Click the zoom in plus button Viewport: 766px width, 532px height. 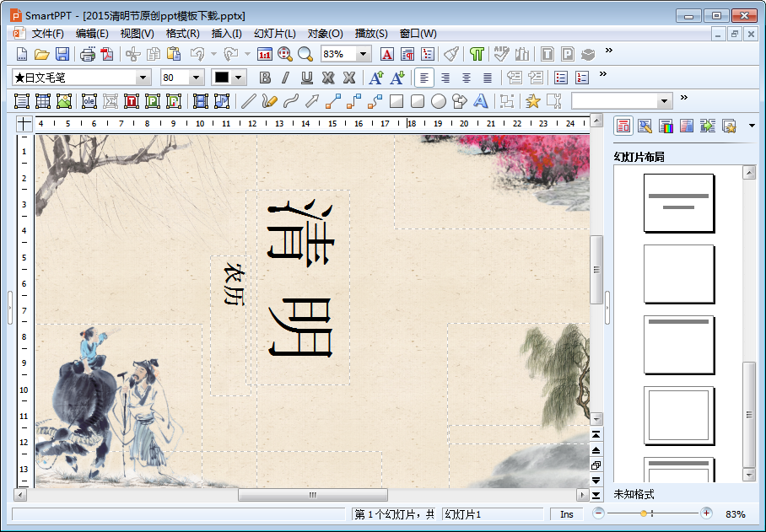tap(706, 513)
